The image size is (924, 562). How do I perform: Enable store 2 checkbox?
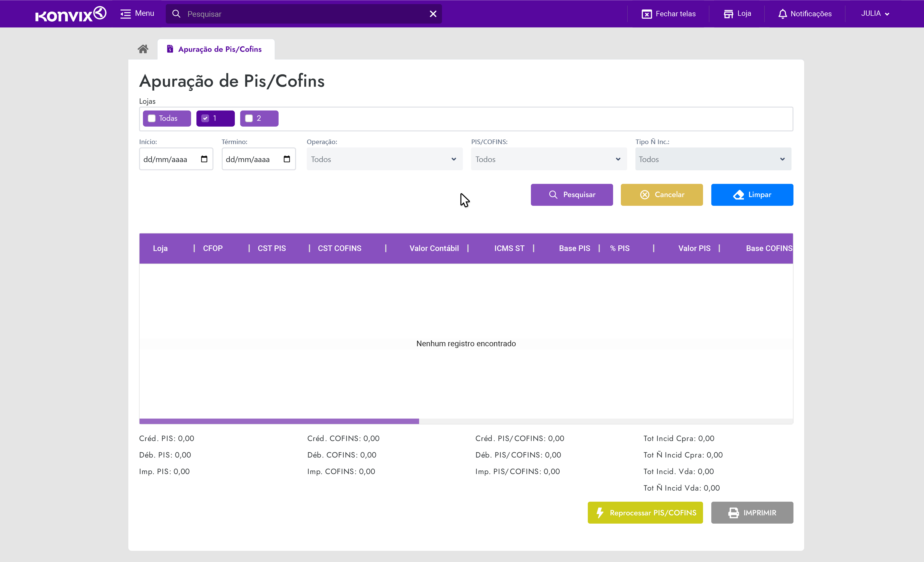coord(249,119)
